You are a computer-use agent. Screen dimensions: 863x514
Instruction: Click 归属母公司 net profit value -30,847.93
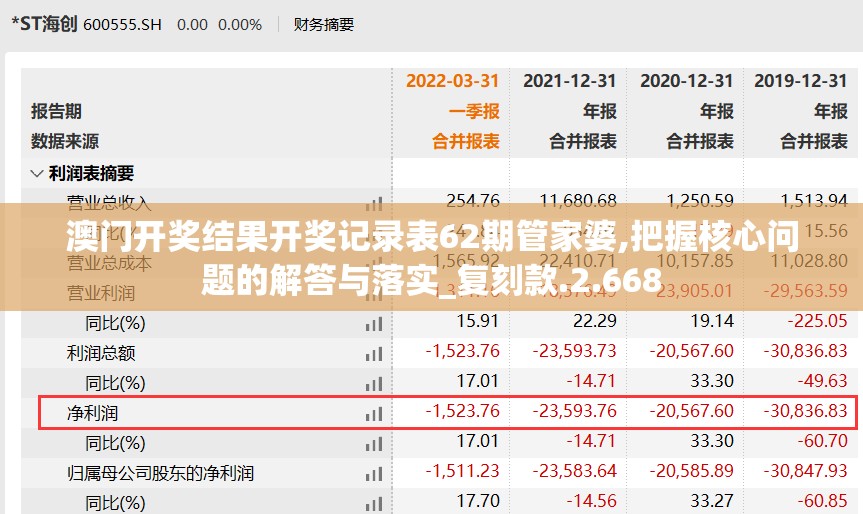click(x=806, y=471)
